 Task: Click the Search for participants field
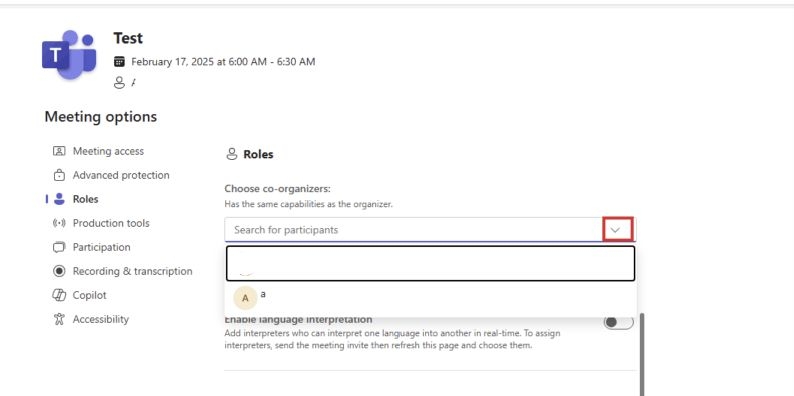[x=414, y=230]
